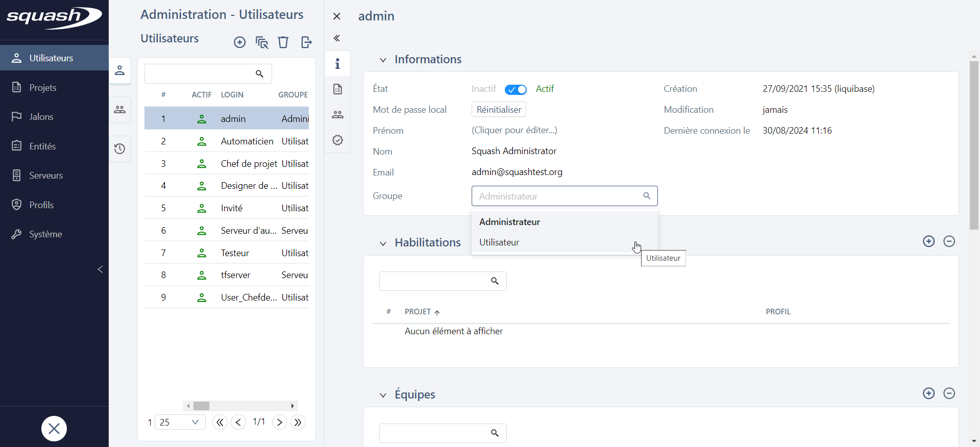Select the Chef de projet user row

(227, 164)
